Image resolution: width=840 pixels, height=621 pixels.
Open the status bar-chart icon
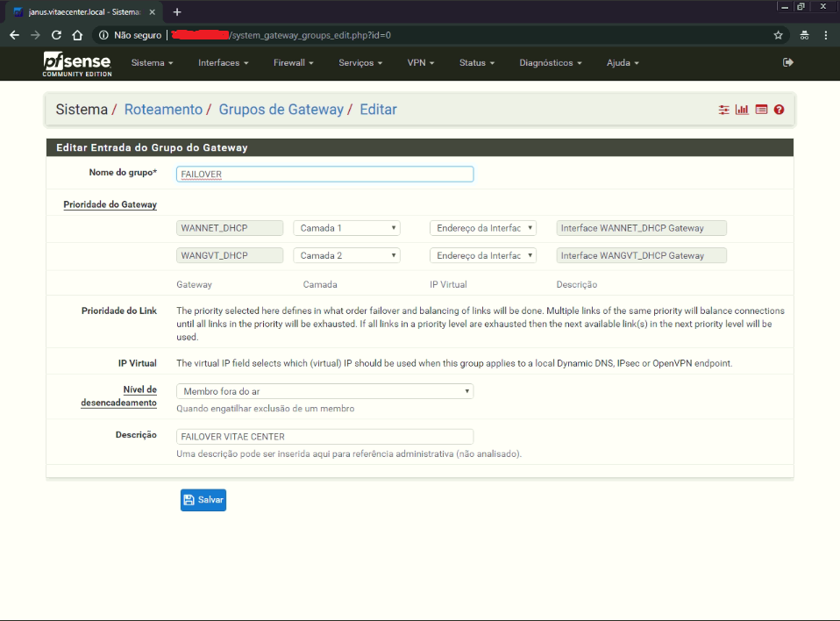742,110
